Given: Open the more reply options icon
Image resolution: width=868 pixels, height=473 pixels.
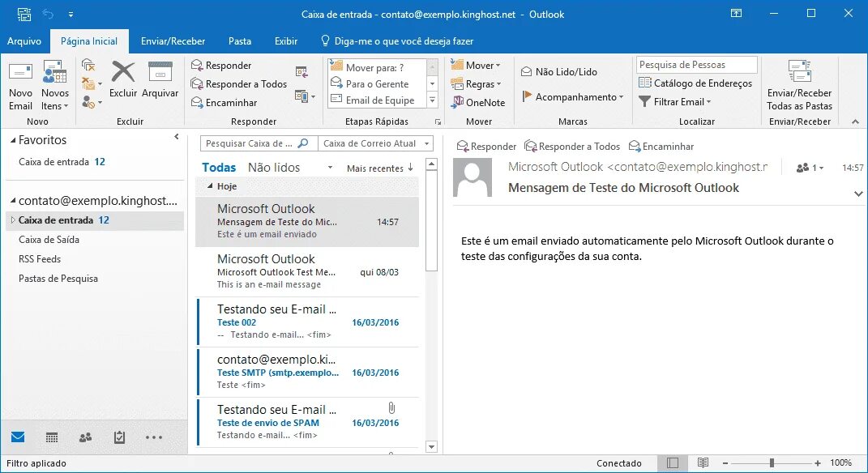Looking at the screenshot, I should tap(305, 96).
